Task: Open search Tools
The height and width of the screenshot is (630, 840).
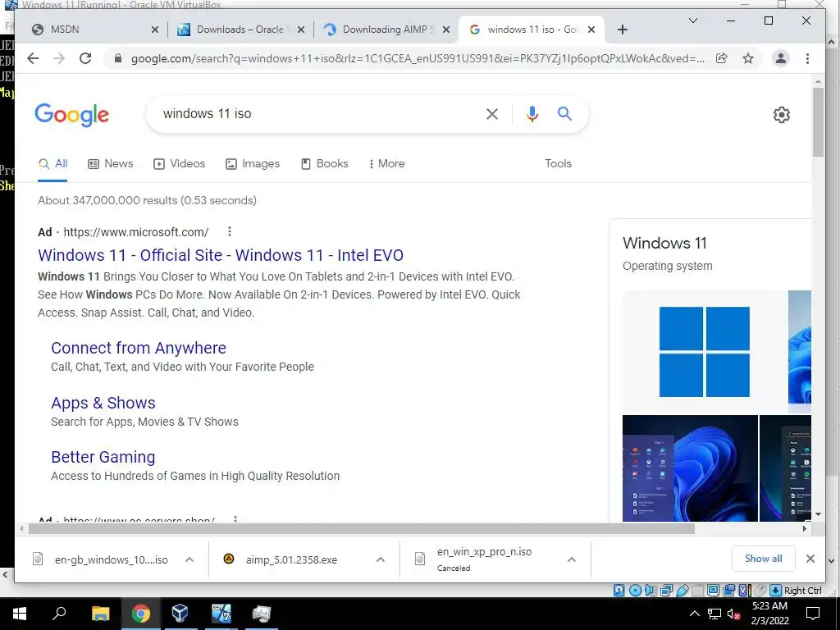Action: pos(558,163)
